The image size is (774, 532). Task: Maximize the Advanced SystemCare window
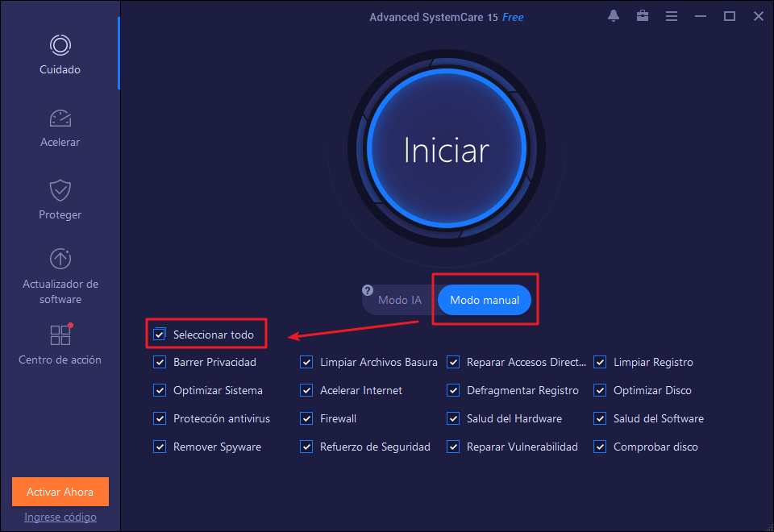point(730,16)
